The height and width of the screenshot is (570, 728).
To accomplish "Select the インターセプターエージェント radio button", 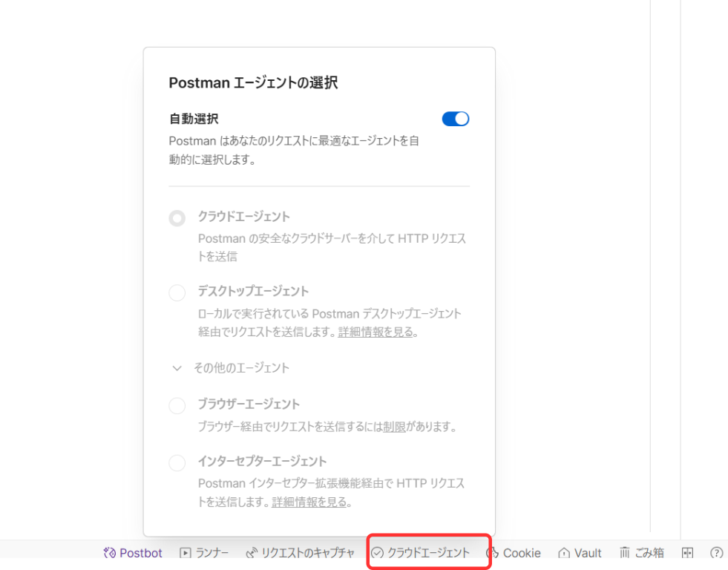I will pyautogui.click(x=177, y=463).
